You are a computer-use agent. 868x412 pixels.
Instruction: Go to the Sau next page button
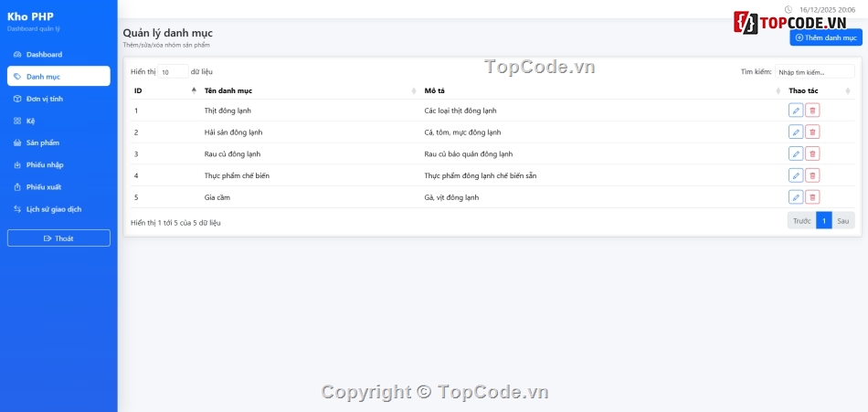[x=842, y=221]
